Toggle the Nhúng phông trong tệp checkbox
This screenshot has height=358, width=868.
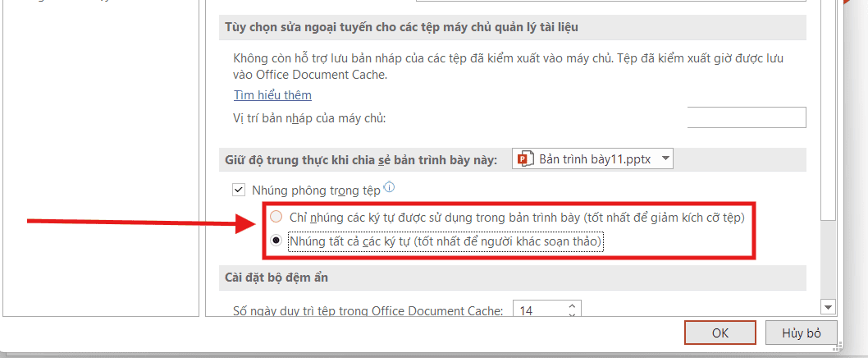(239, 190)
